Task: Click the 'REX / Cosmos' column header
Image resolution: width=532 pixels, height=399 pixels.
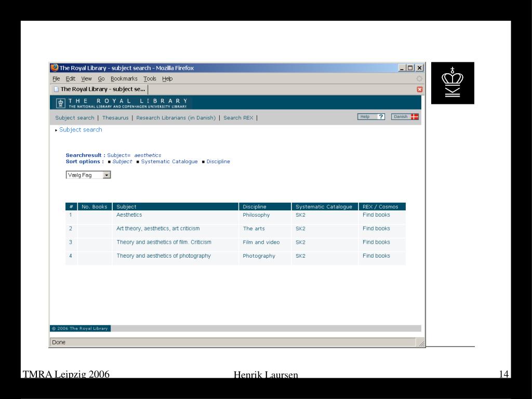Action: click(x=382, y=207)
